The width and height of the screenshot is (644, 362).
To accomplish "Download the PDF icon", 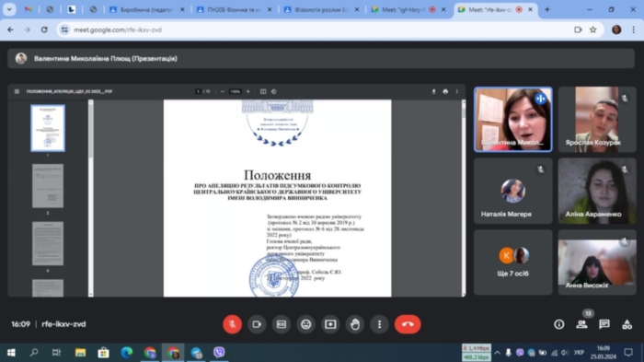I will (x=433, y=91).
